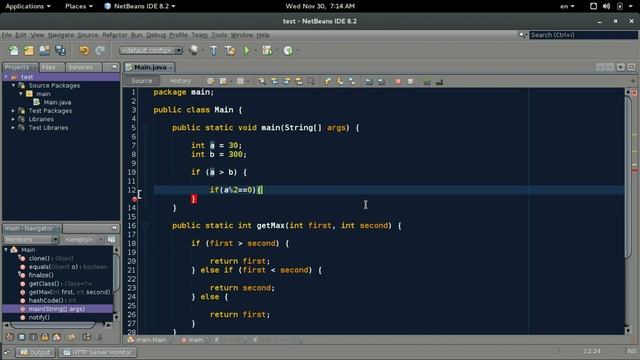Click the error marker on line 13
The image size is (640, 360).
(134, 199)
